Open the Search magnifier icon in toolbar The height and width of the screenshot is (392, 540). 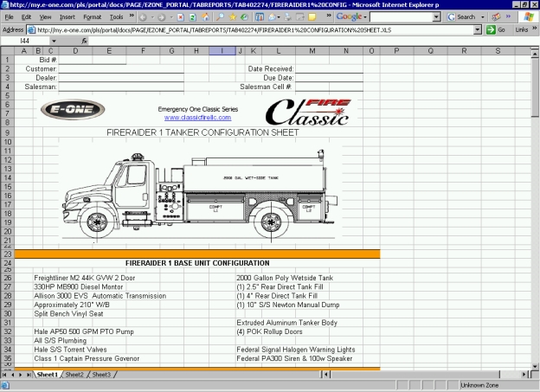click(220, 17)
